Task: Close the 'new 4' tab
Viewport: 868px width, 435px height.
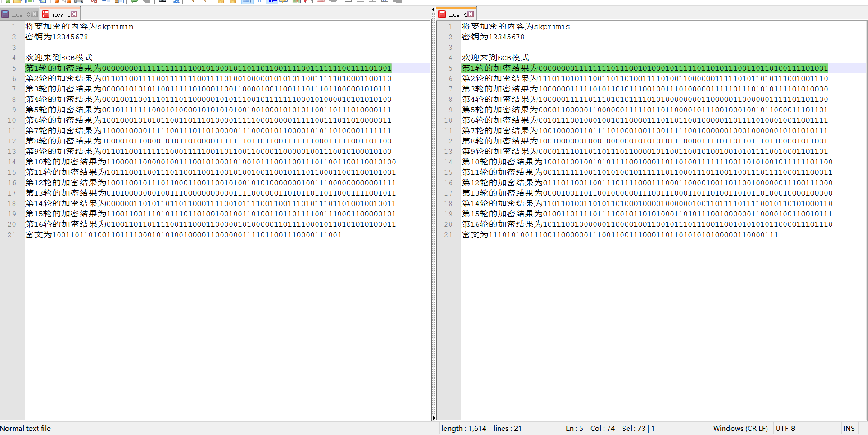Action: click(x=470, y=14)
